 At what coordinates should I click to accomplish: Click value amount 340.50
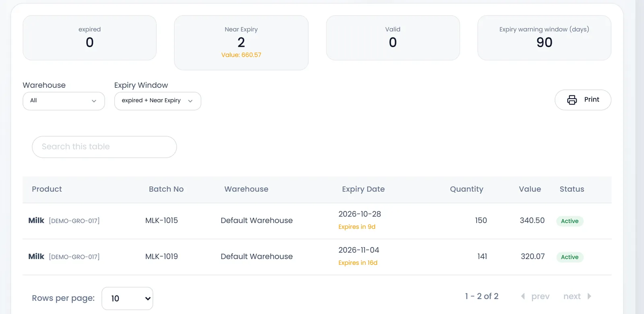(532, 221)
